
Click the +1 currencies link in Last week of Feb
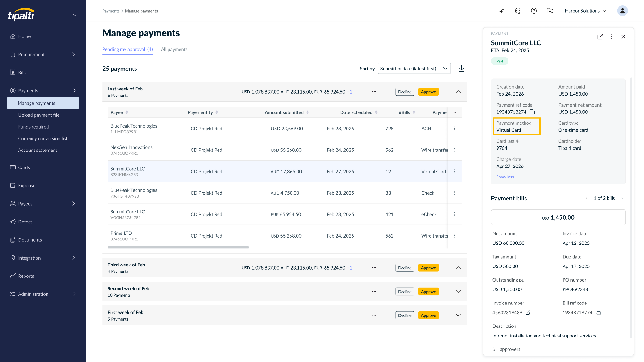tap(349, 92)
